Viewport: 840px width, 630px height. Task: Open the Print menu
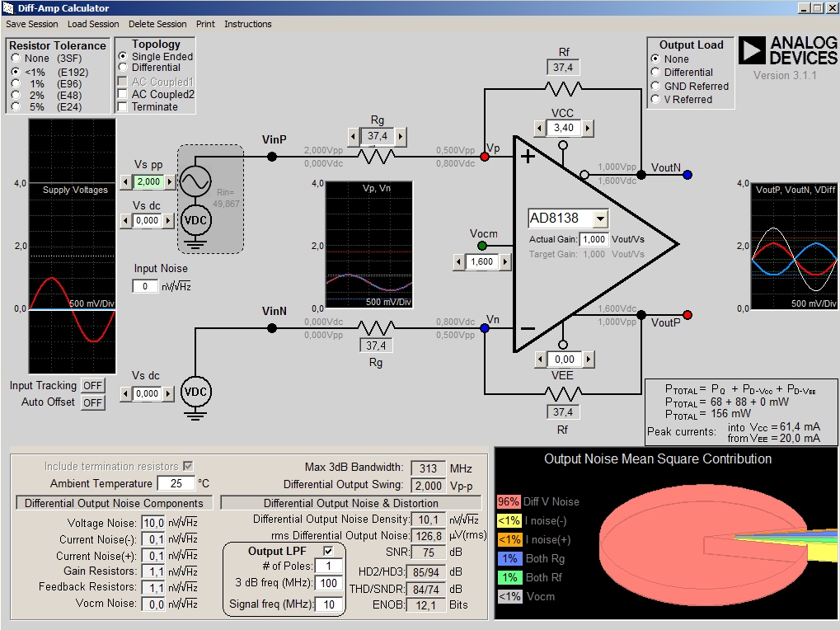tap(205, 24)
